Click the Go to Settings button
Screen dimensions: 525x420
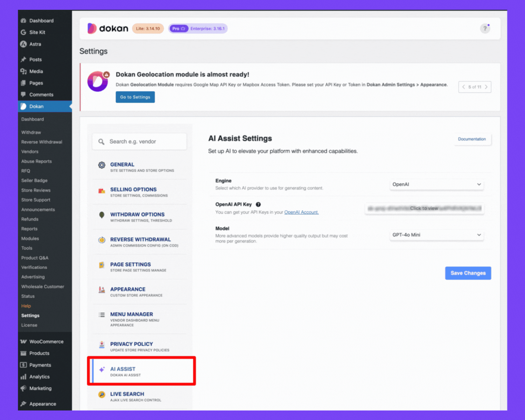pos(135,97)
